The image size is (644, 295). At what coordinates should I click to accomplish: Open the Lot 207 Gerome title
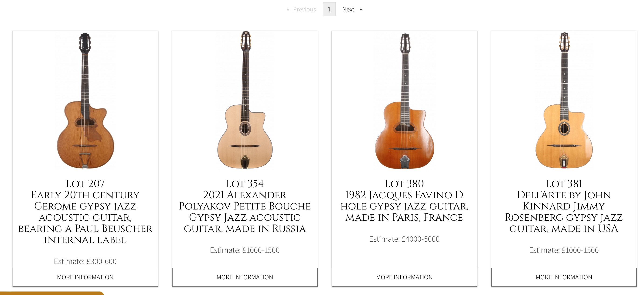pyautogui.click(x=85, y=211)
